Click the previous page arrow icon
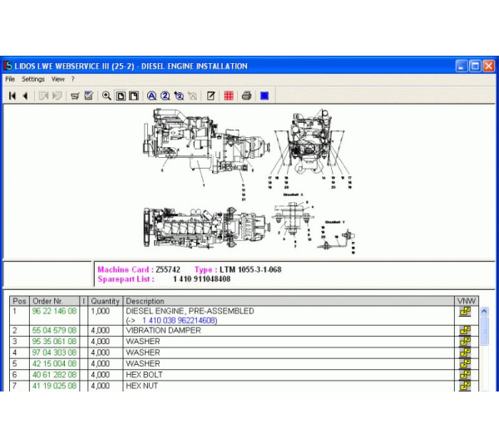This screenshot has height=448, width=499. click(x=24, y=96)
